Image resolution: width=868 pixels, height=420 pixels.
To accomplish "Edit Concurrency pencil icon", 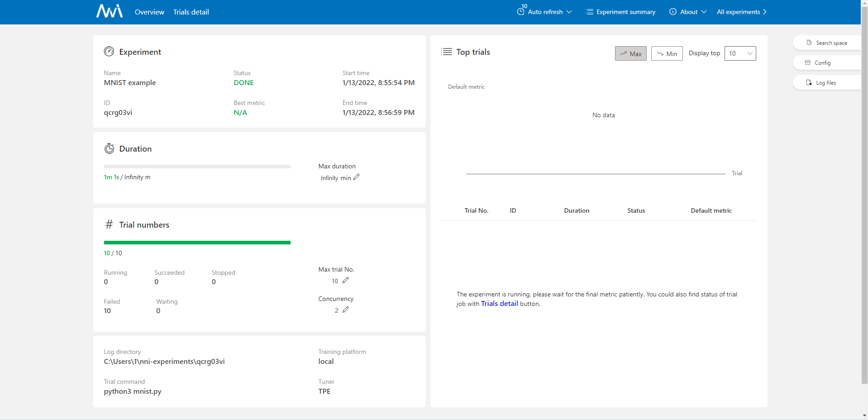I will tap(346, 310).
